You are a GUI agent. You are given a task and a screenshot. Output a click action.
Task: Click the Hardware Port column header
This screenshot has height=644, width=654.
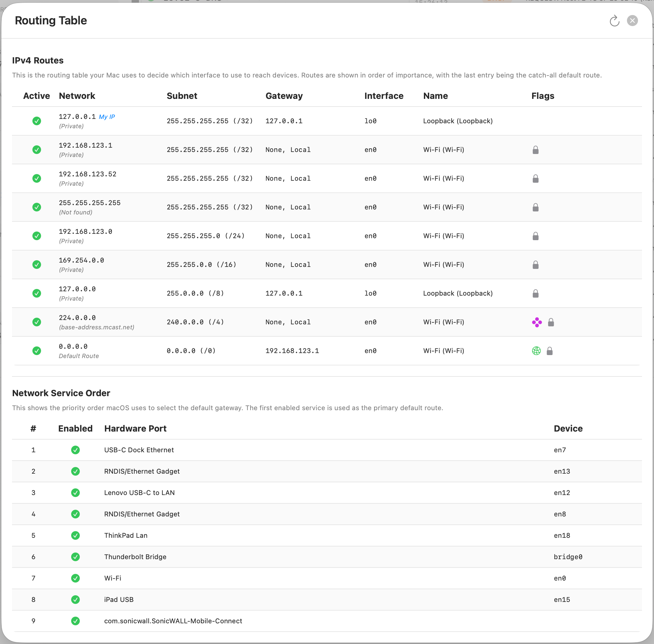click(135, 429)
